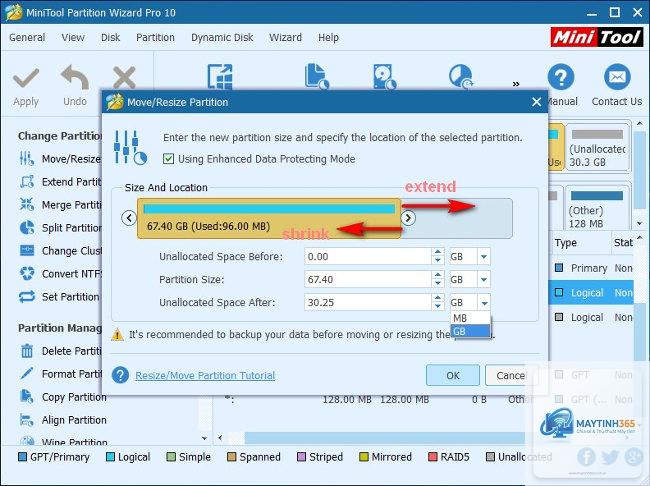Expand toolbar overflow chevron
This screenshot has width=650, height=486.
tap(516, 84)
